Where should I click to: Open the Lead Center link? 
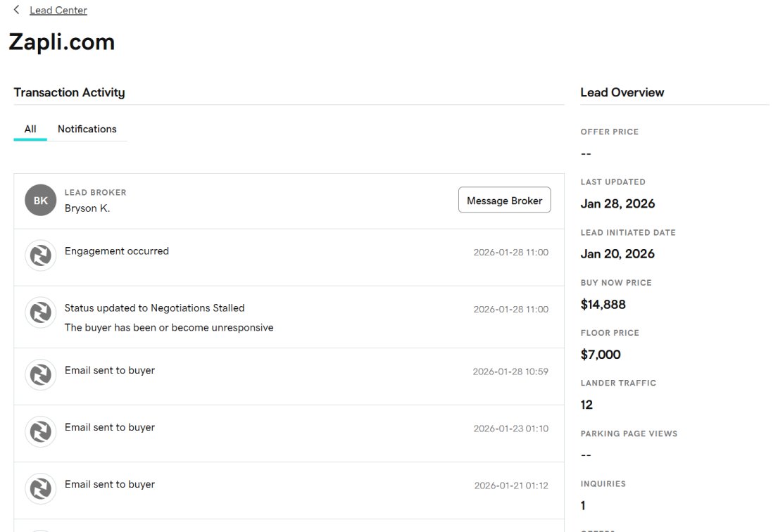(58, 11)
